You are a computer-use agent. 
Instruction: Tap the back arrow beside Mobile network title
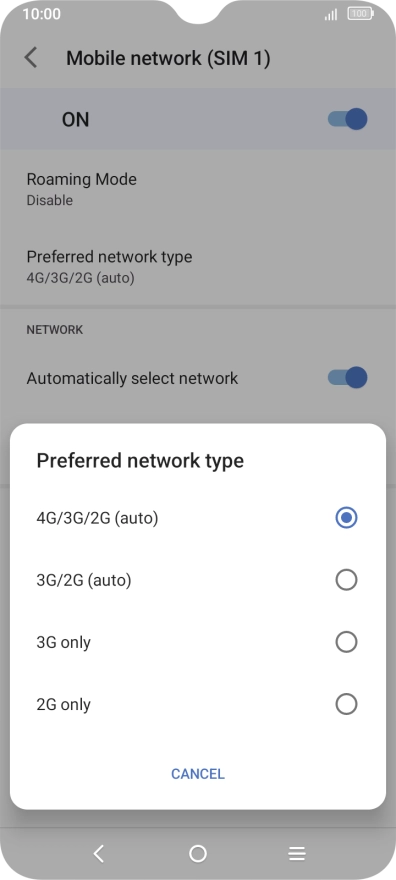(31, 58)
